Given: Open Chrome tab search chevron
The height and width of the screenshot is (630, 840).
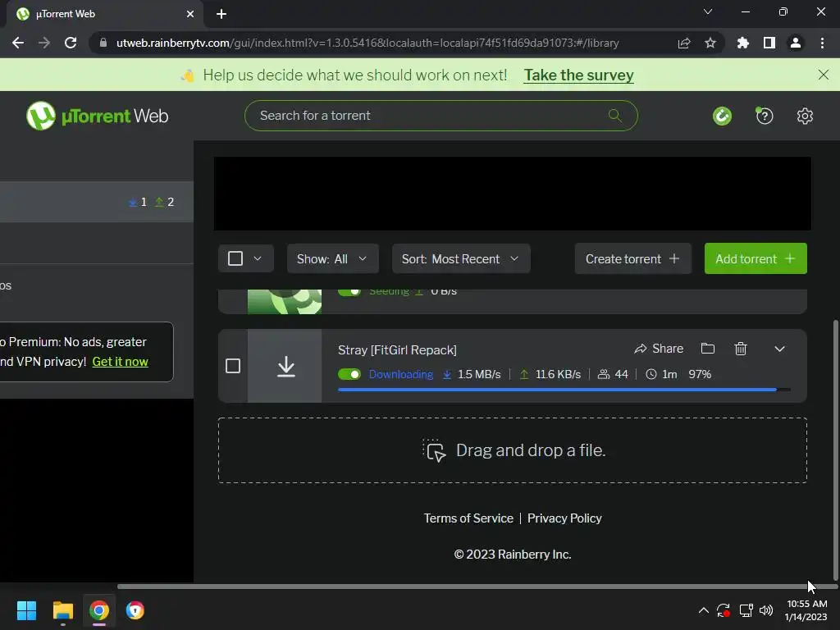Looking at the screenshot, I should 708,11.
